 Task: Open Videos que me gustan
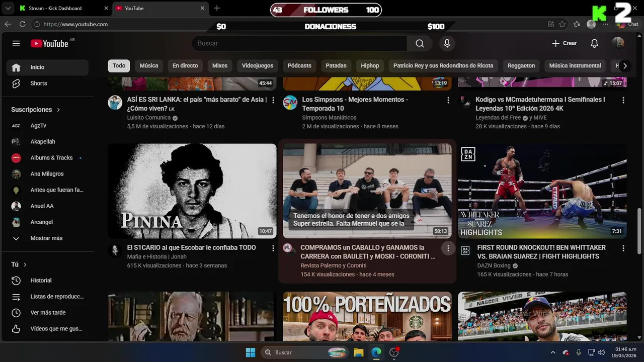point(48,329)
